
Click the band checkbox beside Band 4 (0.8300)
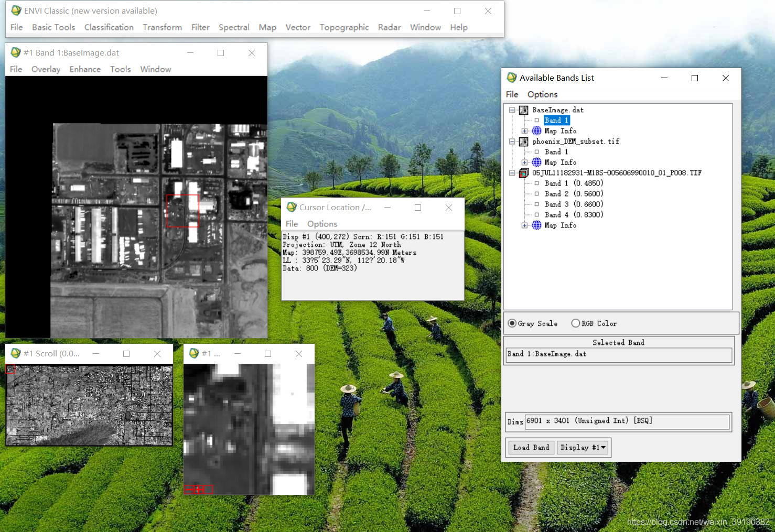[536, 215]
